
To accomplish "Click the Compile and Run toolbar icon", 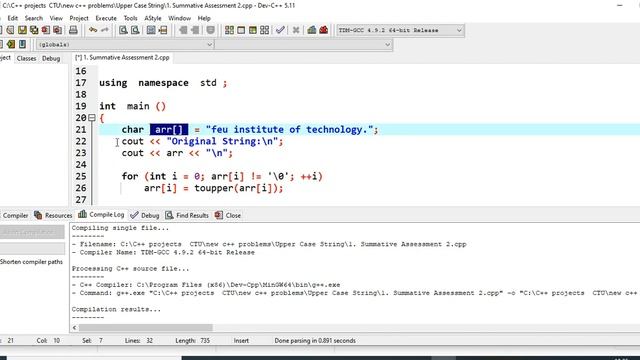I will 253,30.
